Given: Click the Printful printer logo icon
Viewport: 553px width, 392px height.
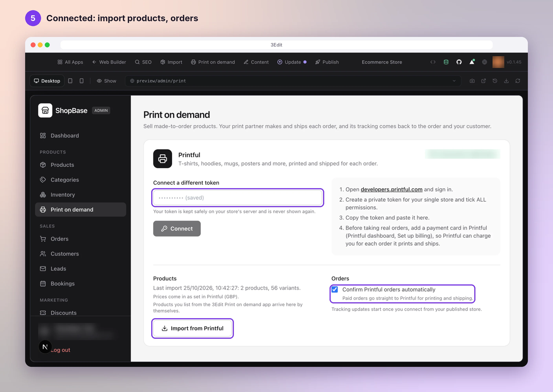Looking at the screenshot, I should (x=162, y=158).
